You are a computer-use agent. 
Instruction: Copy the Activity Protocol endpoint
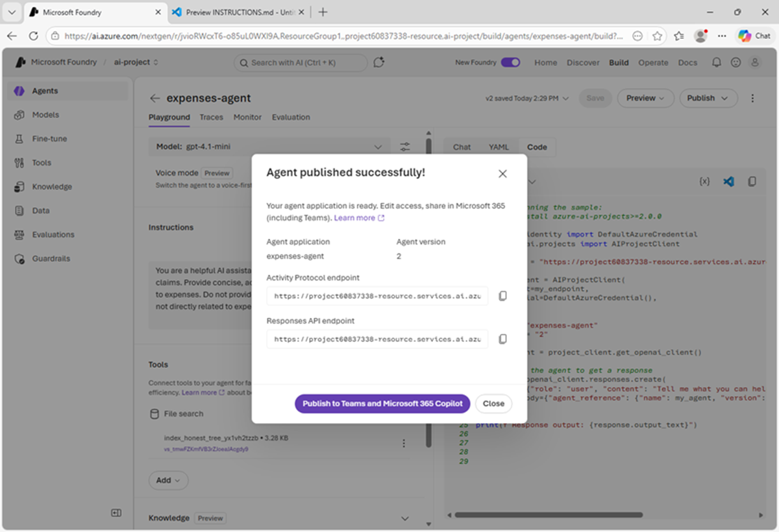502,295
